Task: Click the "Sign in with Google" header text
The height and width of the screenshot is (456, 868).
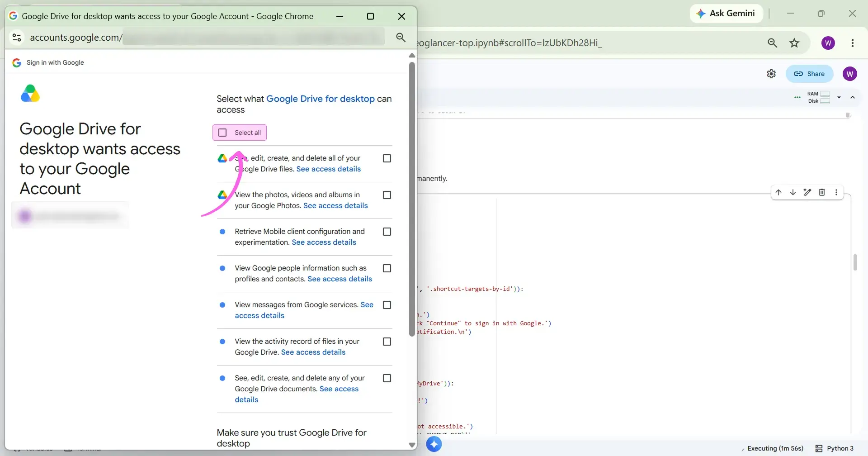Action: tap(55, 62)
